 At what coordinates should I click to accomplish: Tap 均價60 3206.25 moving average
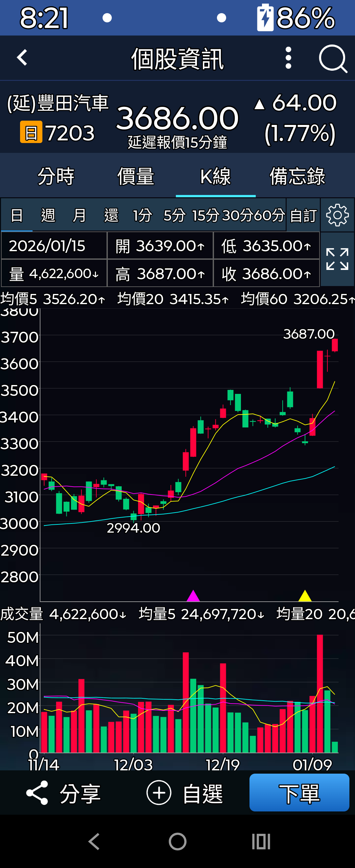coord(298,299)
